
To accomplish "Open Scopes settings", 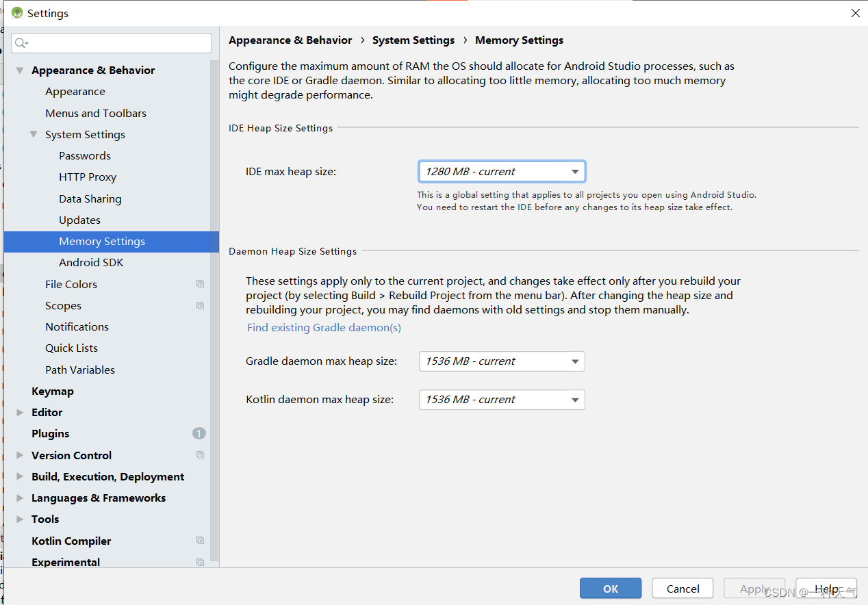I will [63, 305].
